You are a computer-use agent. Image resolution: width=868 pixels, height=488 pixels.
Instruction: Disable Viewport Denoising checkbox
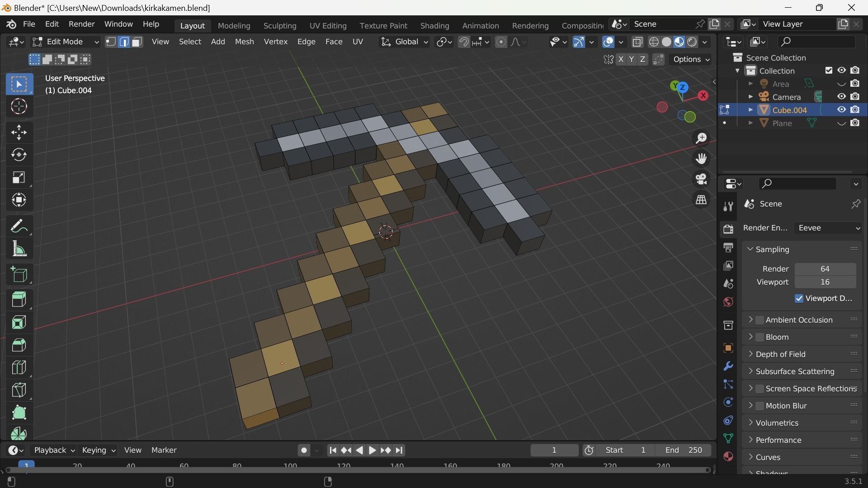pos(799,299)
